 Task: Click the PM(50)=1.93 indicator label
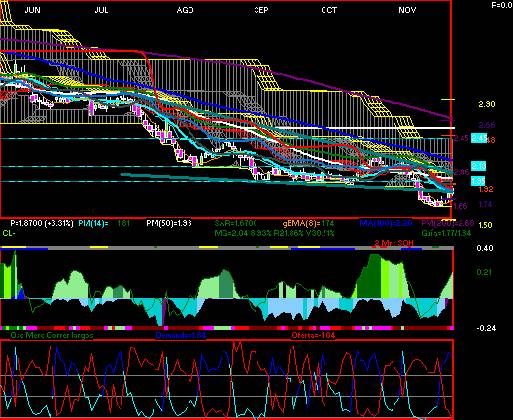169,223
